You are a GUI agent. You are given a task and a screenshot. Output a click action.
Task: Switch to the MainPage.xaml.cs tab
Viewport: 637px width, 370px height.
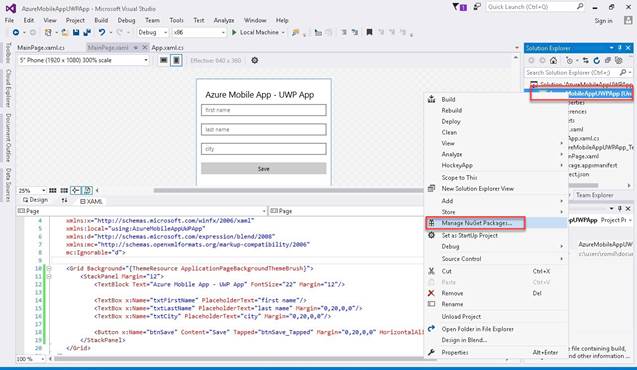[x=41, y=48]
